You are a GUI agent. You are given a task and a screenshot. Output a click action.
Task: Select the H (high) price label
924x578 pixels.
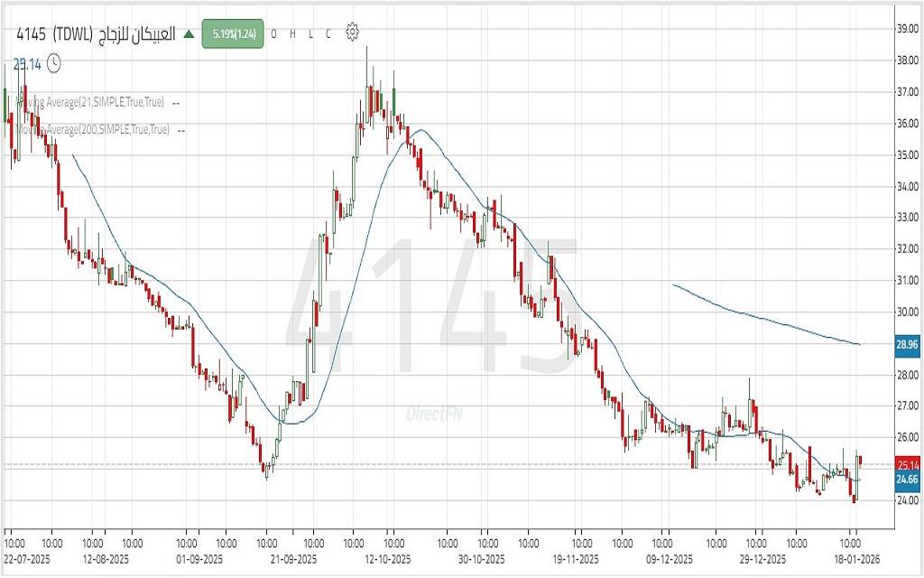pyautogui.click(x=292, y=34)
